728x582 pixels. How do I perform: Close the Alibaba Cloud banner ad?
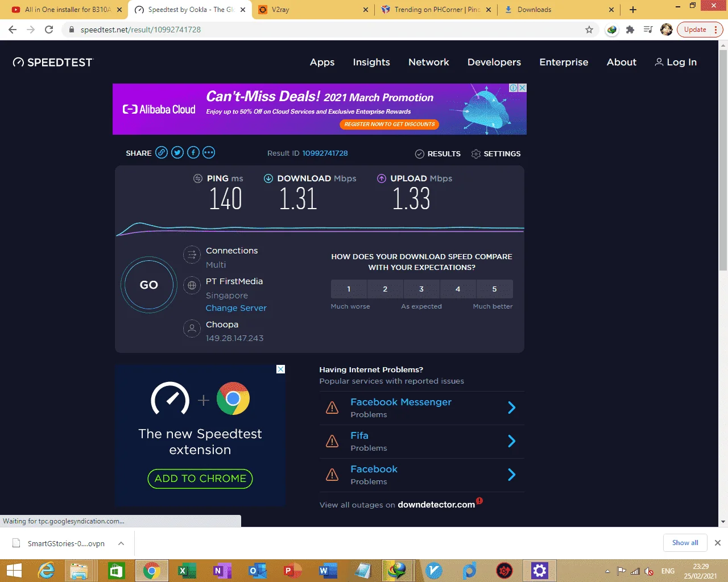[522, 88]
